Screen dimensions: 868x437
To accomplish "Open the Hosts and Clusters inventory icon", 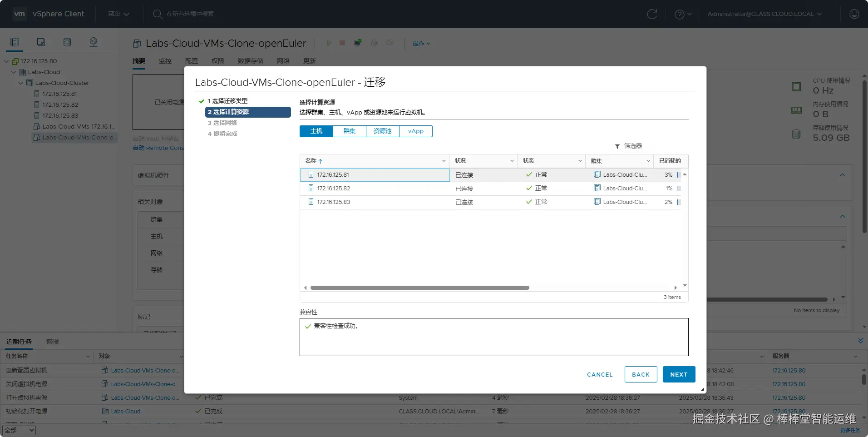I will 15,42.
